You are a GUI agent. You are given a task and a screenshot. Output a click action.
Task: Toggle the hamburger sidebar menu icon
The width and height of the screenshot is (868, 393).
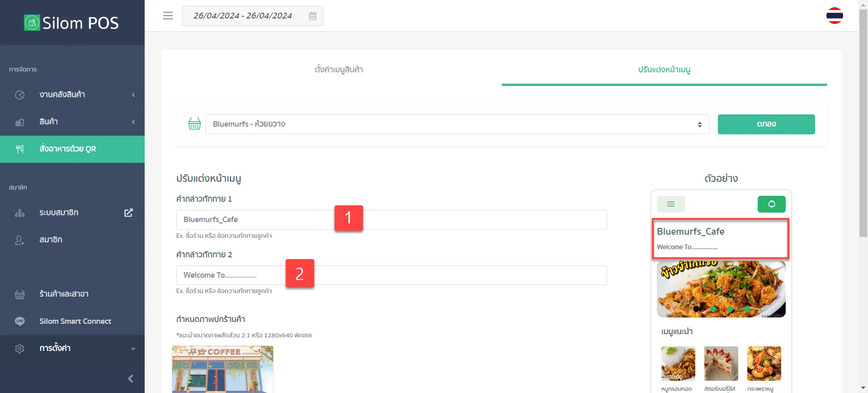click(x=168, y=16)
